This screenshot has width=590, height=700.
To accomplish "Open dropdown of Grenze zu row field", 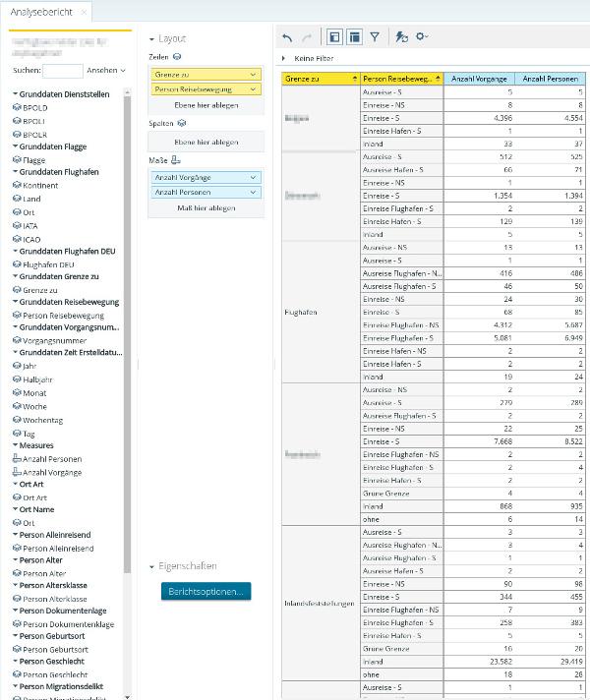I will pyautogui.click(x=253, y=74).
